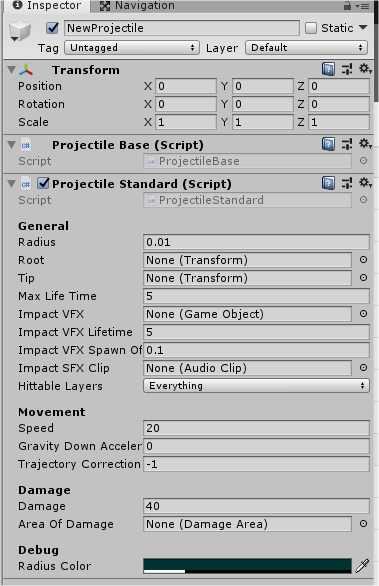Screen dimensions: 379x586
Task: Open the Inspector panel options menu
Action: click(x=363, y=6)
